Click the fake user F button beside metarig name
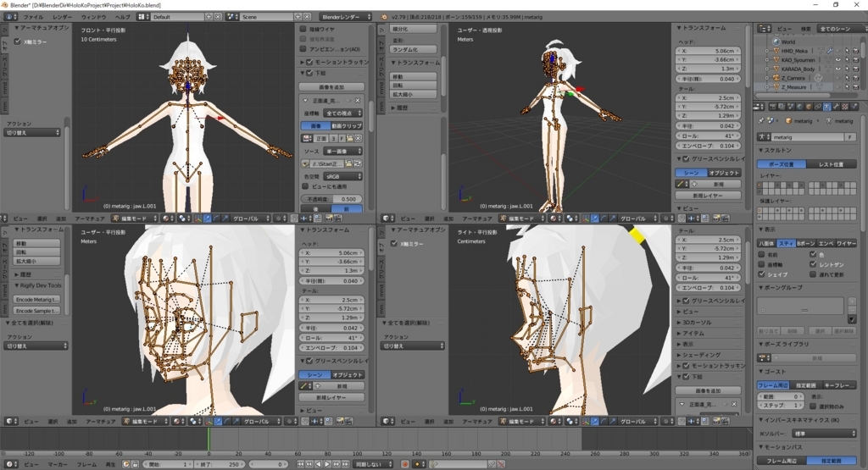This screenshot has width=868, height=470. point(849,137)
